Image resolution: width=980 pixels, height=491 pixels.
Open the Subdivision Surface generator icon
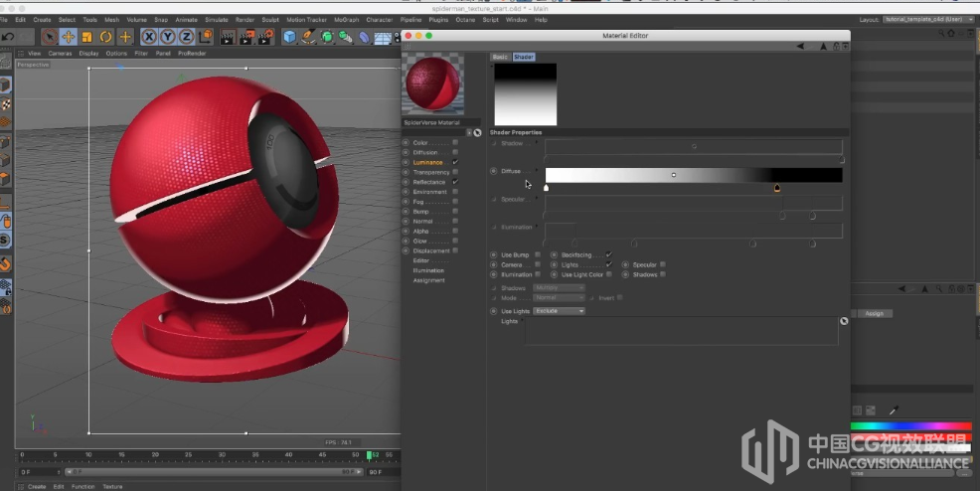click(327, 37)
